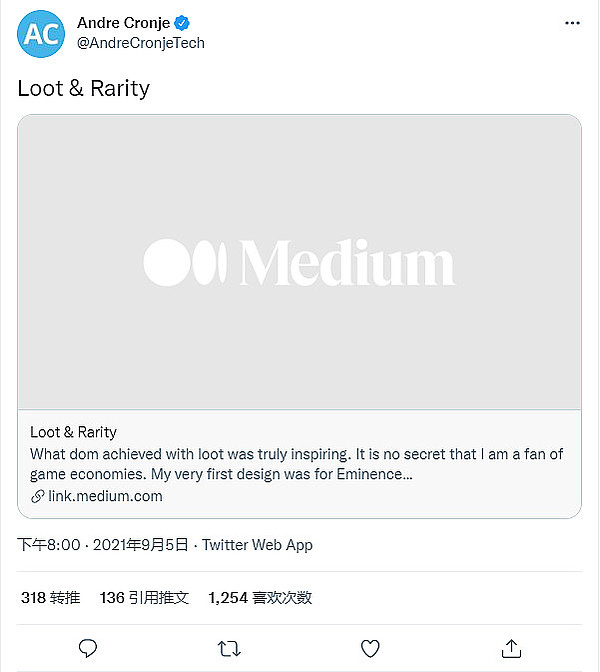Click the share upload icon
Image resolution: width=600 pixels, height=672 pixels.
(511, 648)
